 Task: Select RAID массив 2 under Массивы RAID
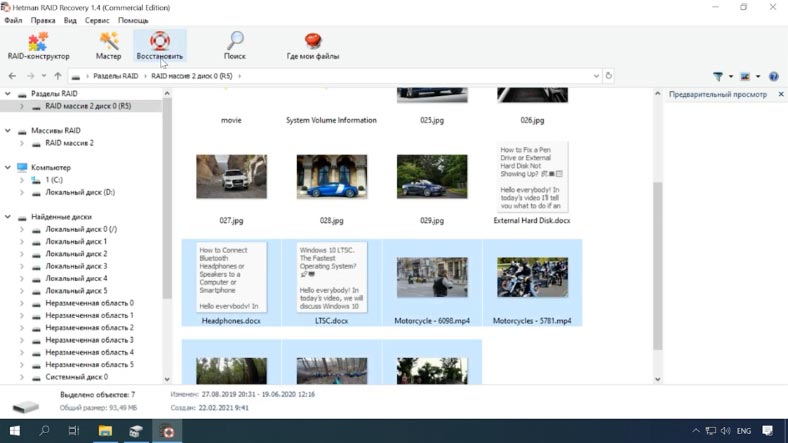click(x=69, y=143)
